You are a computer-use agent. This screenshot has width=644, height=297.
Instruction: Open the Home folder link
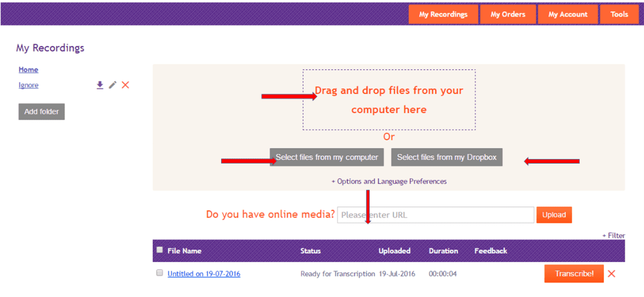click(28, 70)
